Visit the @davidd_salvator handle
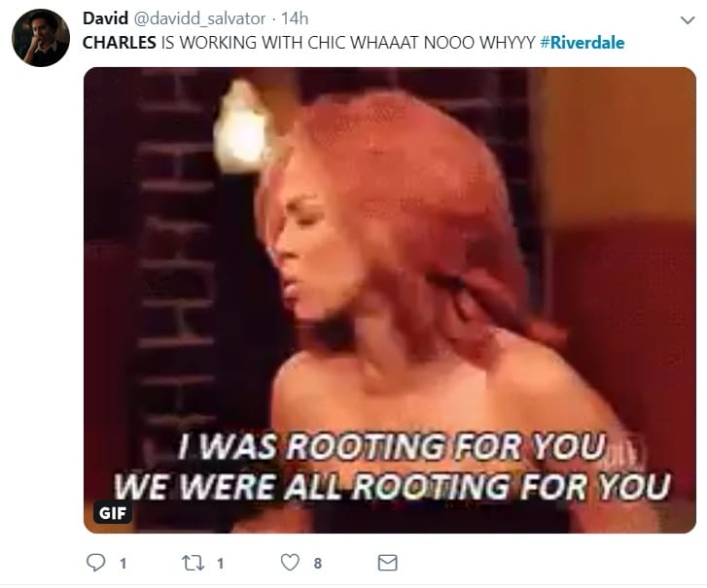 199,18
